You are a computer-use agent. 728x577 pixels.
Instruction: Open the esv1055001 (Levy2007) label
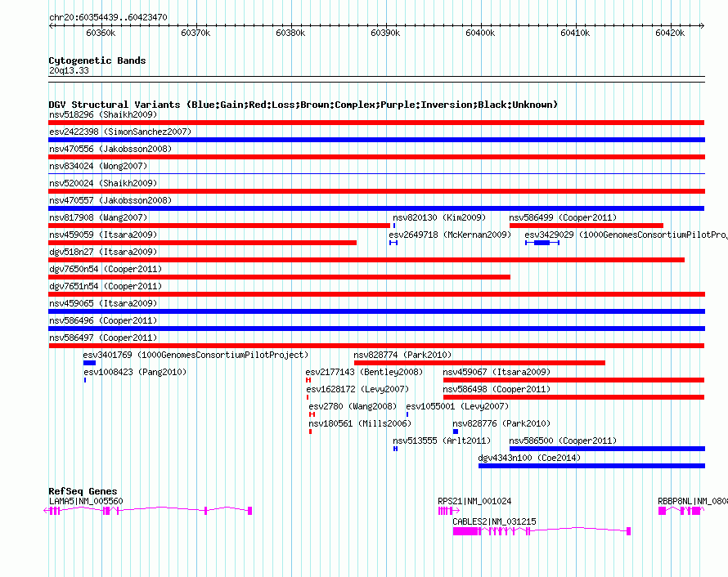click(457, 406)
